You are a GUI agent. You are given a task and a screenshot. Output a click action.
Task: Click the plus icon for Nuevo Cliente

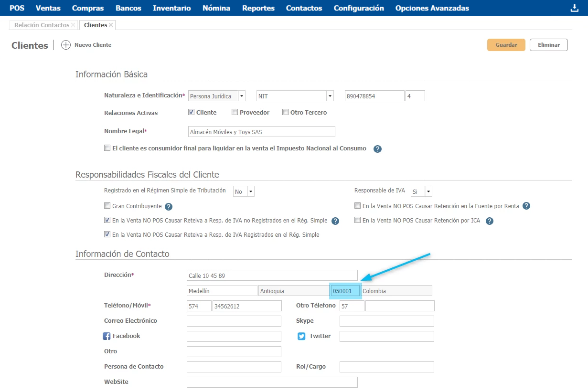click(66, 45)
